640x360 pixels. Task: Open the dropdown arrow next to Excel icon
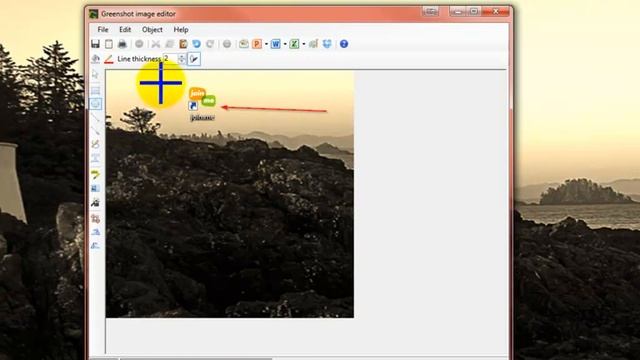click(304, 44)
